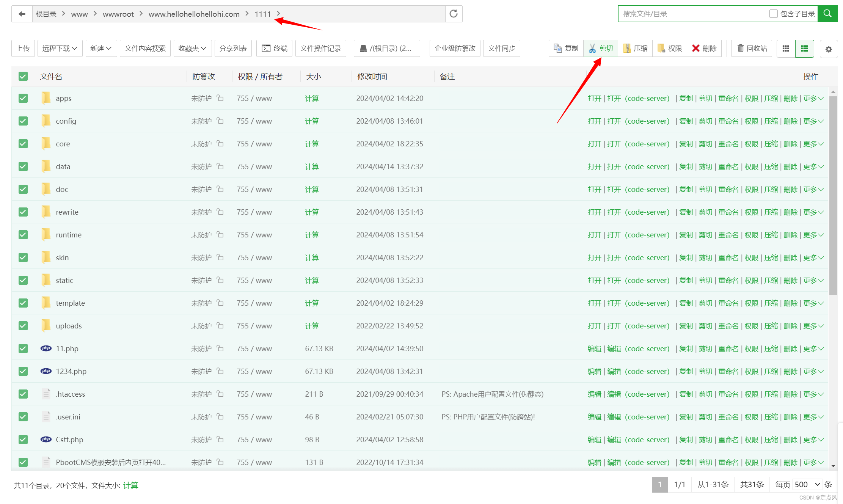Toggle the select-all checkbox in header
Viewport: 843px width, 504px height.
23,77
